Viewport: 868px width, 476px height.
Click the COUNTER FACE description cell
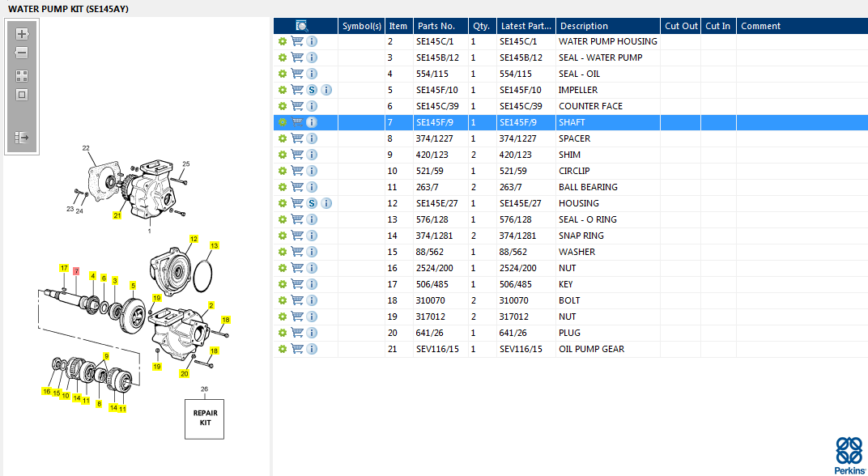tap(608, 106)
